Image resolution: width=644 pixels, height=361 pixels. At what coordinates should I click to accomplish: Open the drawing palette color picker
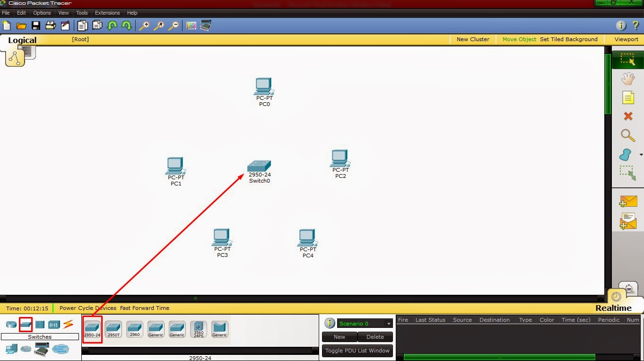191,25
